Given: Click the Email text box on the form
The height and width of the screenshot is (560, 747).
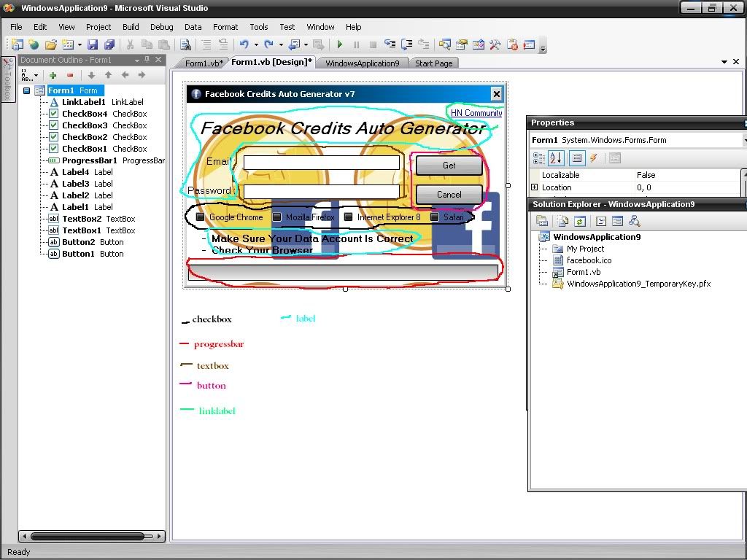Looking at the screenshot, I should [x=321, y=163].
